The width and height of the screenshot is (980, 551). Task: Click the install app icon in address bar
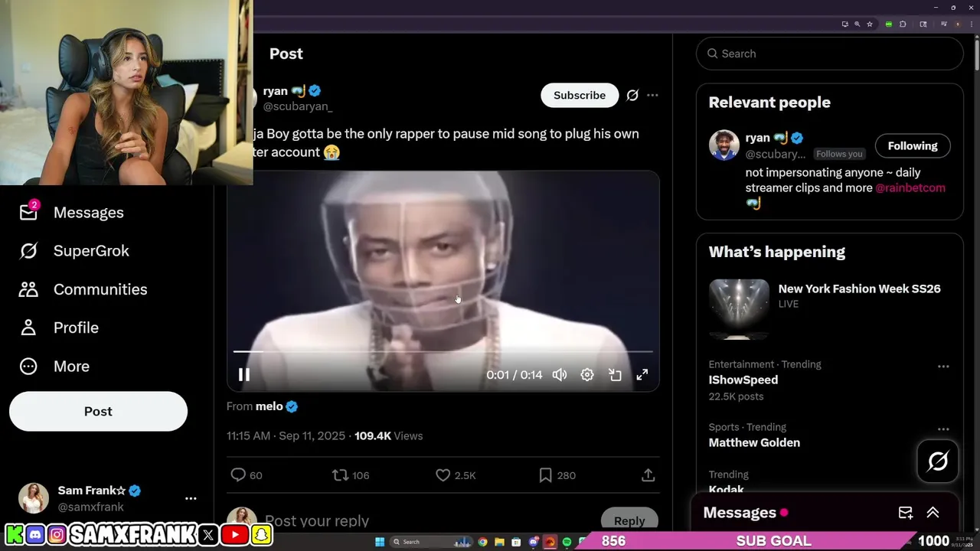[x=845, y=24]
